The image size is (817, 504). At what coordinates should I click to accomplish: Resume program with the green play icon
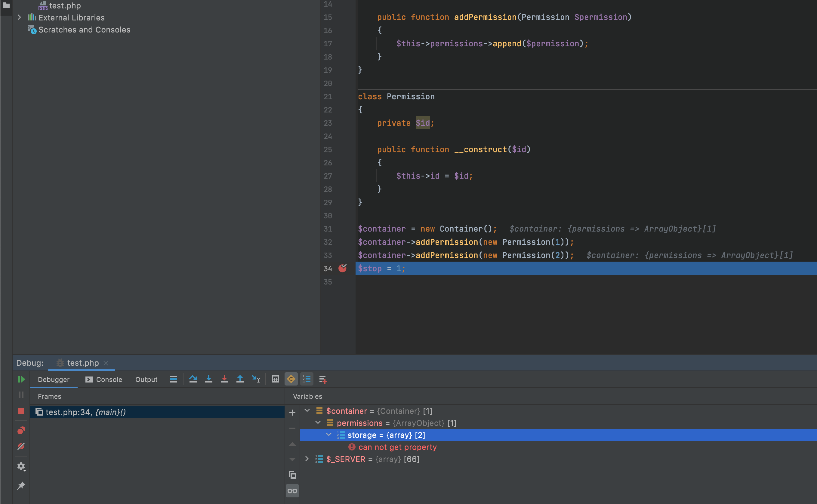tap(21, 379)
